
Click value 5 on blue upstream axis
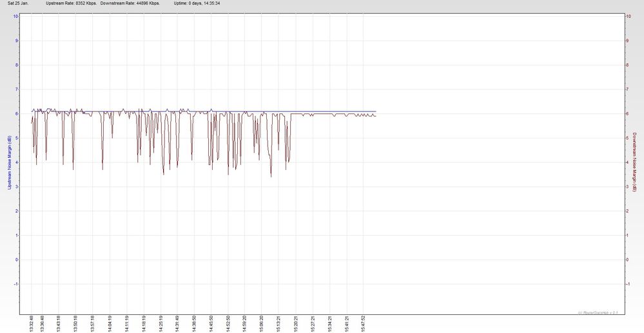(17, 138)
